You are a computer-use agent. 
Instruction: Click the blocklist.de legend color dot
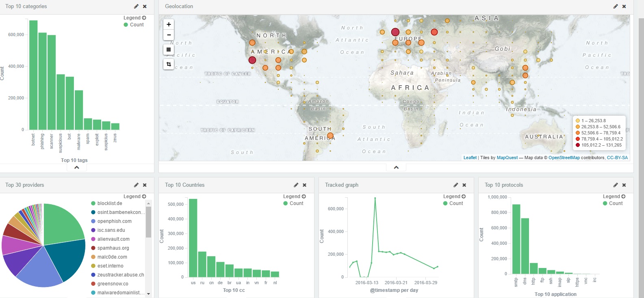(x=93, y=203)
